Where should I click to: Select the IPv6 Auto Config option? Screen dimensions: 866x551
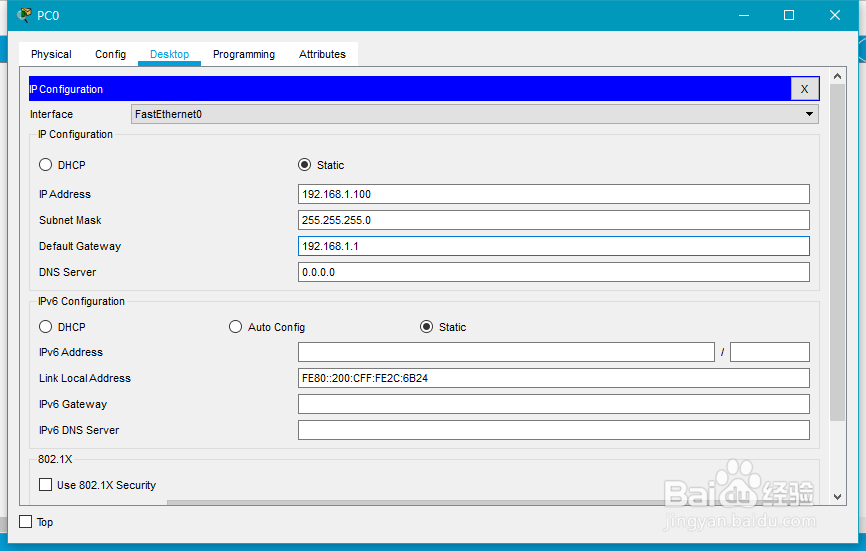[235, 327]
